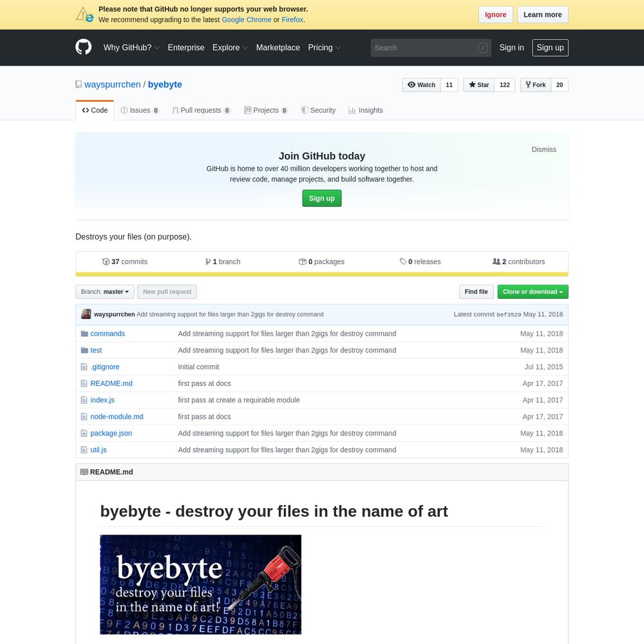Screen dimensions: 644x644
Task: Click the green Sign up button
Action: 321,198
